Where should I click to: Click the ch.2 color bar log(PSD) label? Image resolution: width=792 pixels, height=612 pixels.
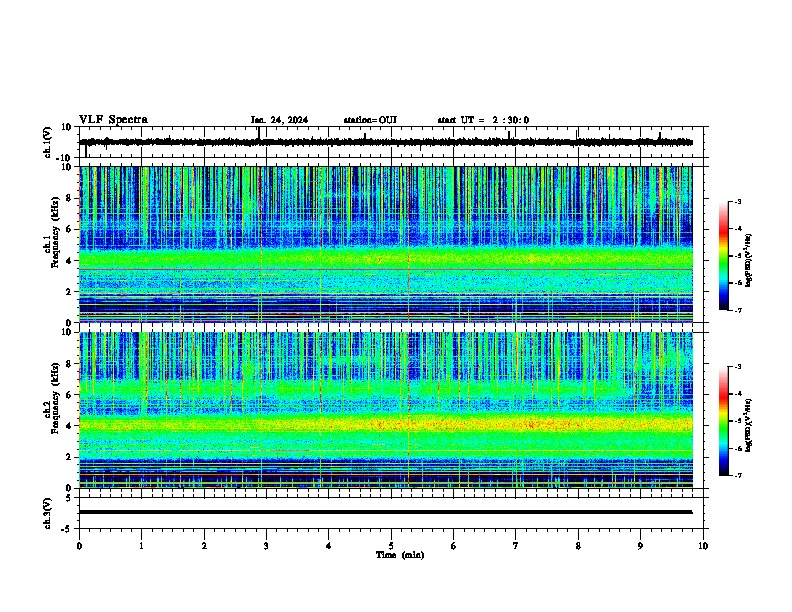[748, 425]
